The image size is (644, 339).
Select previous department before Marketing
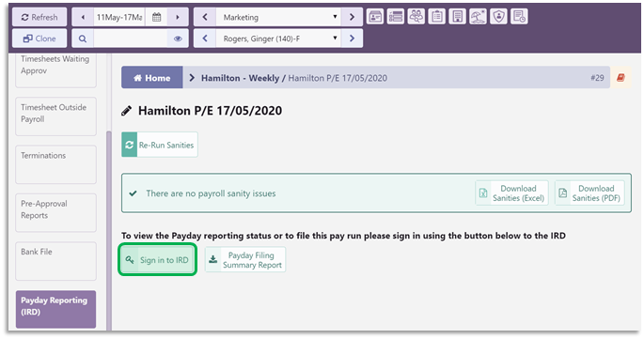click(x=205, y=17)
